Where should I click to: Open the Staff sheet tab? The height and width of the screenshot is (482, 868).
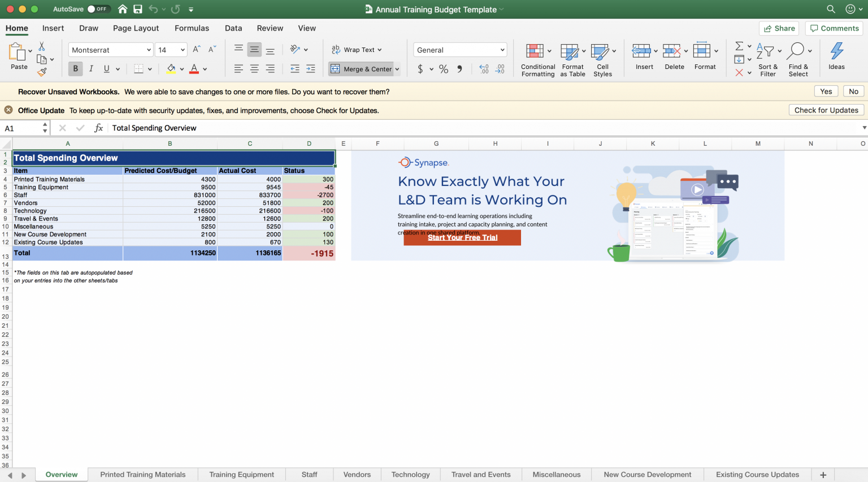309,474
